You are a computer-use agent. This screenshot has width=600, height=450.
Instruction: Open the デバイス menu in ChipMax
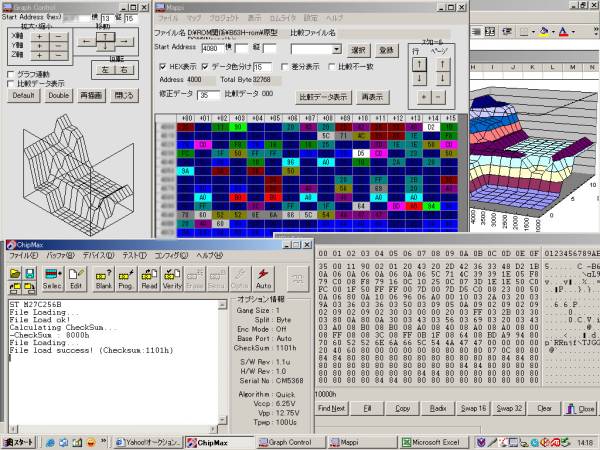click(98, 255)
